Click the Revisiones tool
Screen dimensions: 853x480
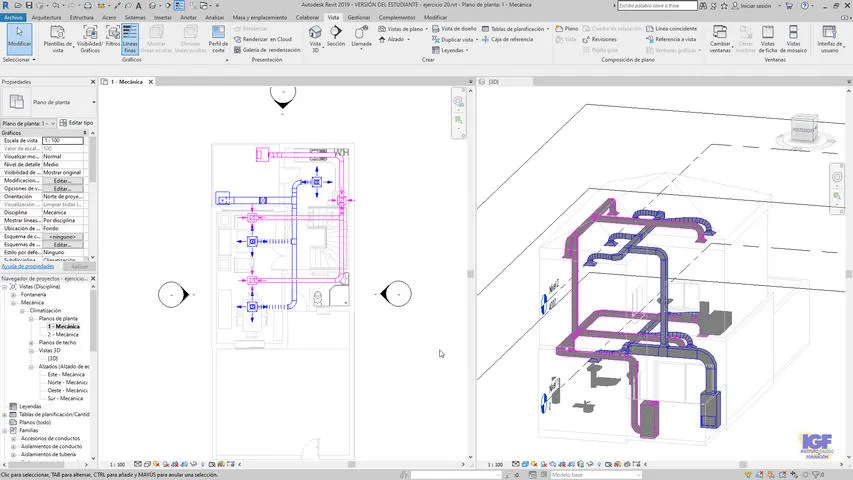coord(599,39)
